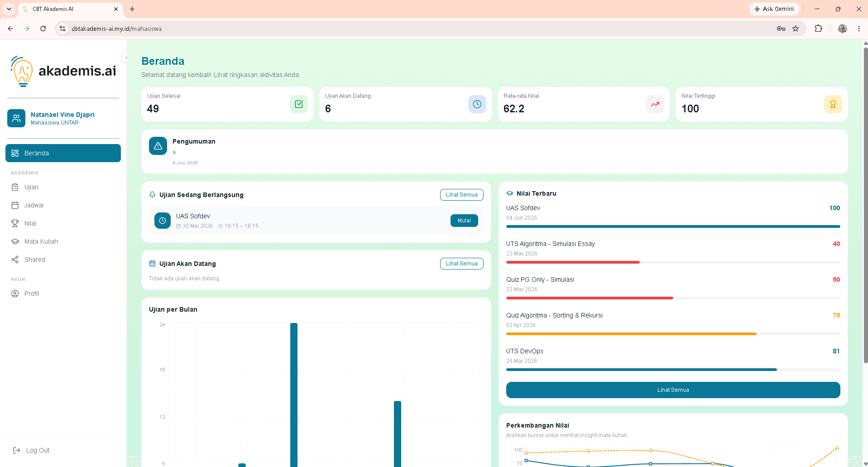The width and height of the screenshot is (868, 467).
Task: Click Lihat Semua in Ujian Akan Datang section
Action: click(462, 264)
